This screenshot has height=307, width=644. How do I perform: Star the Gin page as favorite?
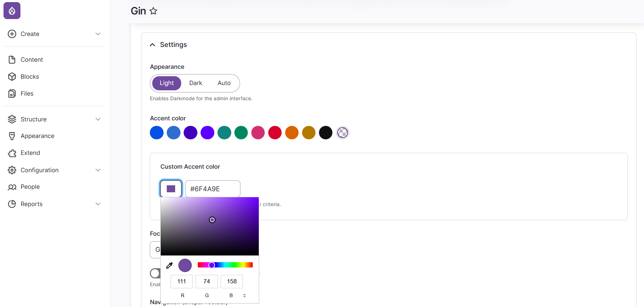(x=153, y=11)
